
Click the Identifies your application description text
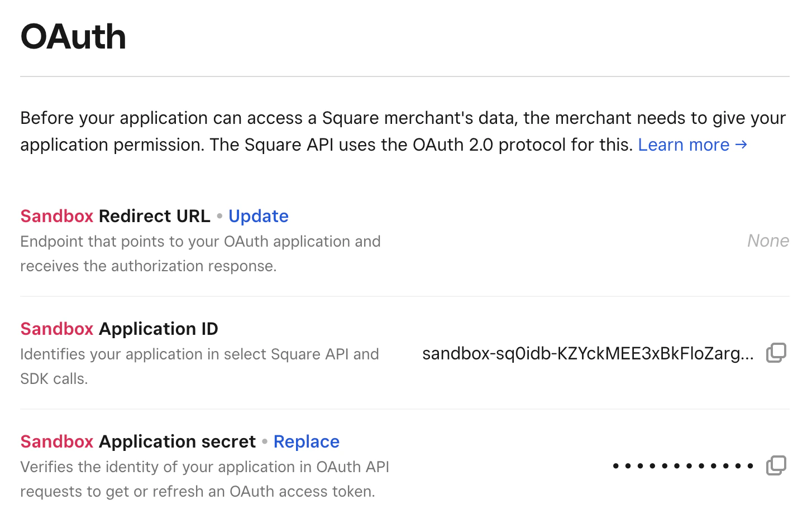tap(199, 366)
